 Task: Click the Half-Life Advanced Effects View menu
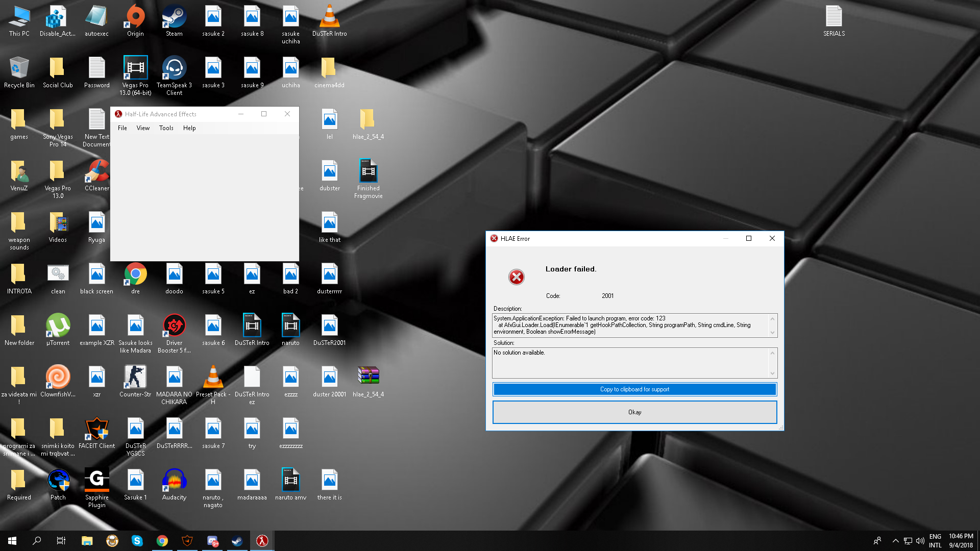(x=143, y=128)
